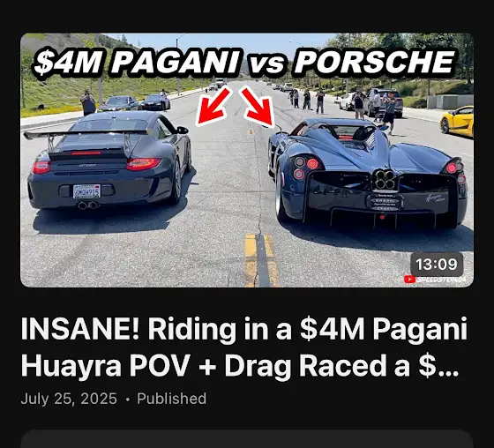Click the Porsche's rear wing spoiler
494x448 pixels.
[87, 136]
